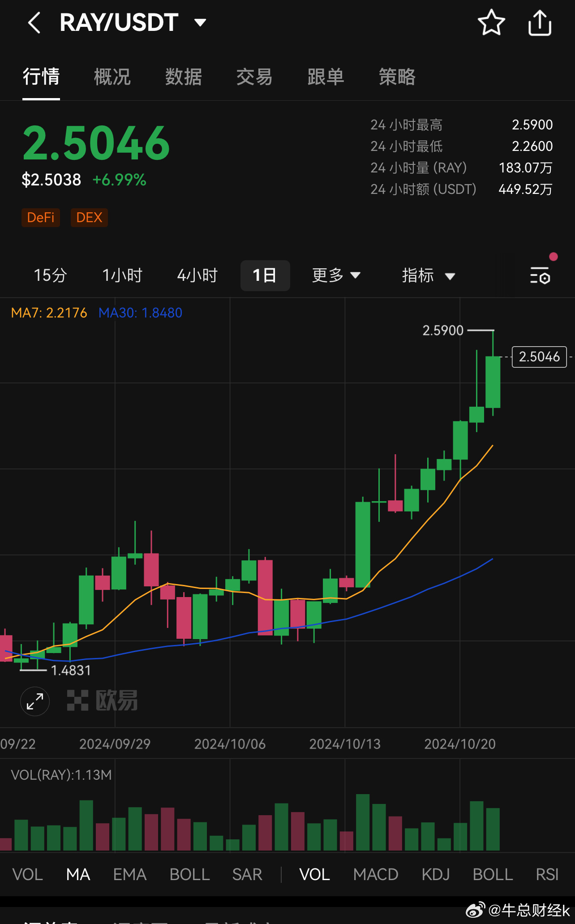
Task: Enable the KDJ sub-indicator
Action: [435, 874]
